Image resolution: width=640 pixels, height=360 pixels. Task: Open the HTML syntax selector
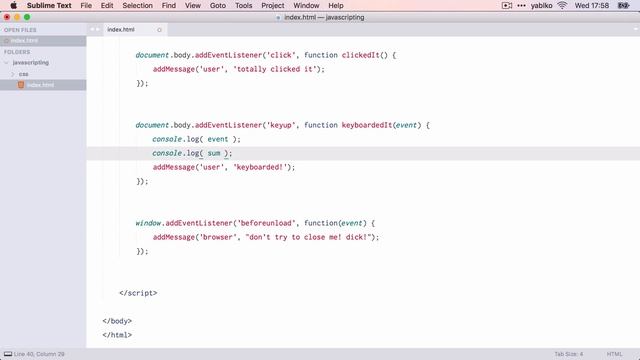614,354
